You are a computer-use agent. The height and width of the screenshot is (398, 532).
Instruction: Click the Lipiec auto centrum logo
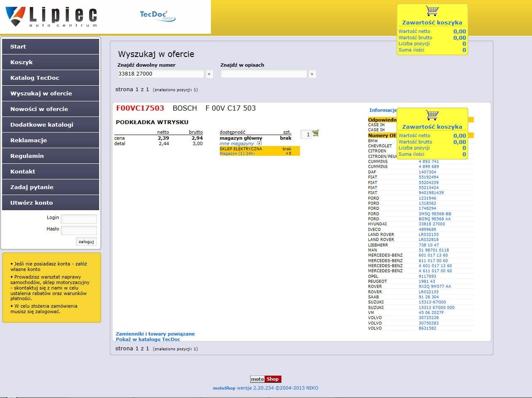coord(51,17)
